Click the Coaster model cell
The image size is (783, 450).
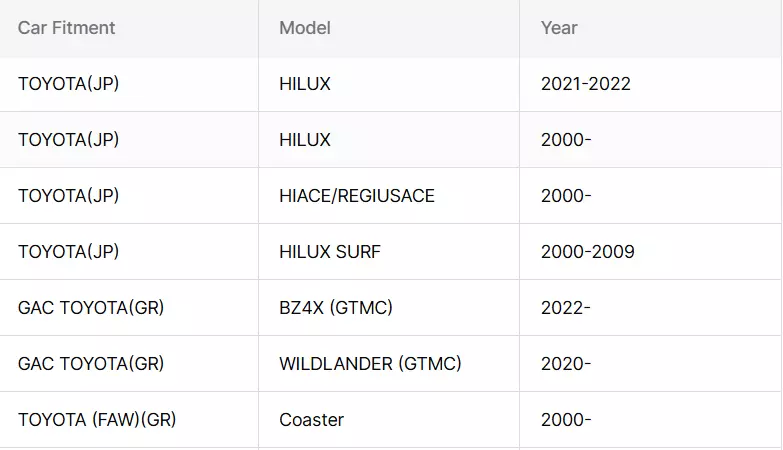[389, 420]
